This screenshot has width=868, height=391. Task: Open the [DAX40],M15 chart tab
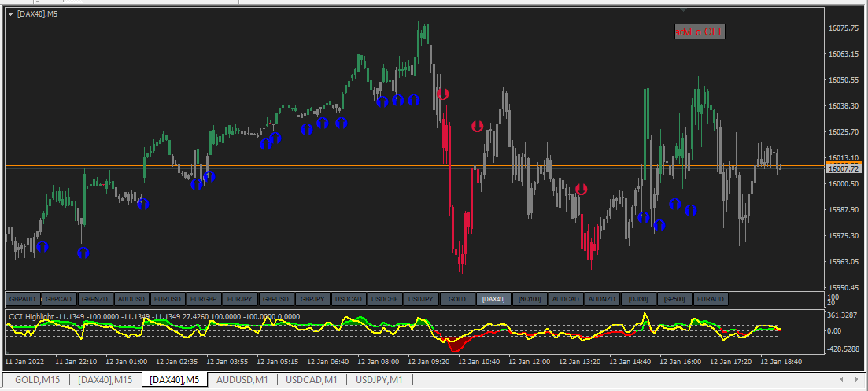point(105,380)
